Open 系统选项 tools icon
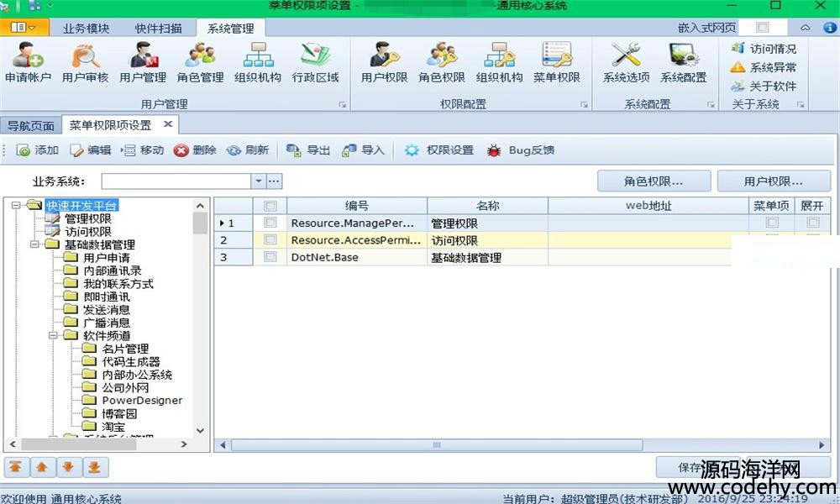This screenshot has height=504, width=840. click(x=627, y=62)
